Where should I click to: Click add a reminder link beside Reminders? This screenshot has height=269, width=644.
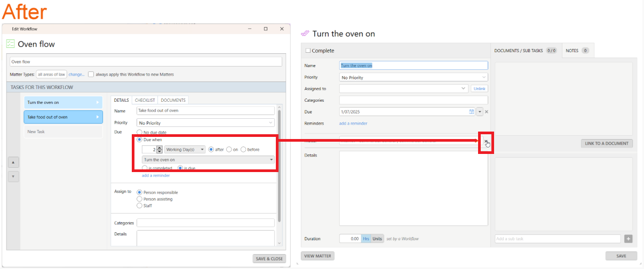click(x=353, y=123)
